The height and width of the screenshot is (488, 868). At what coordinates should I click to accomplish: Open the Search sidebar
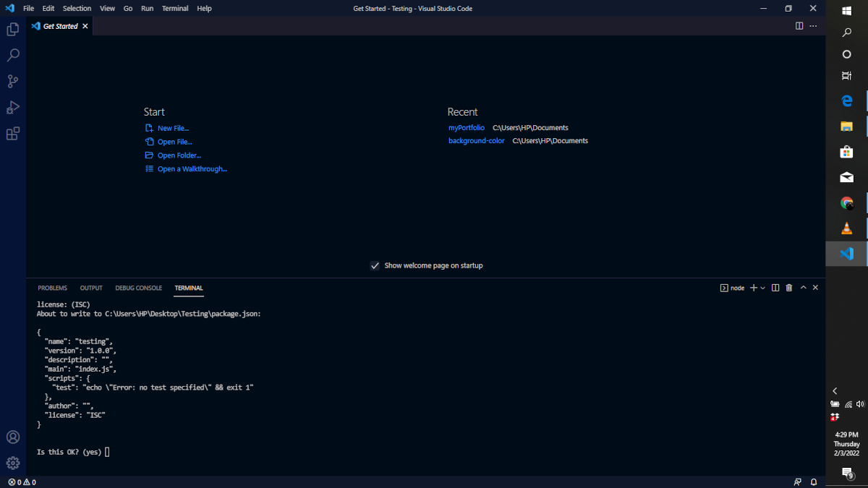point(13,55)
